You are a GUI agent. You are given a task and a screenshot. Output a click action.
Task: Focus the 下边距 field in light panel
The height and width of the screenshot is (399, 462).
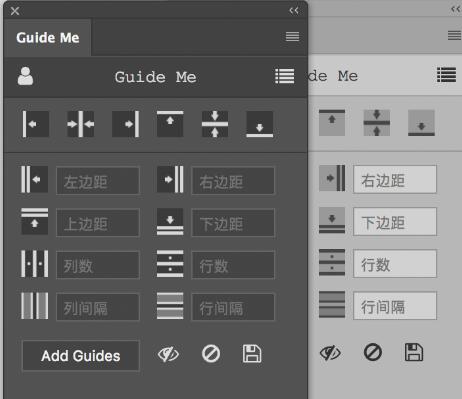pos(395,221)
